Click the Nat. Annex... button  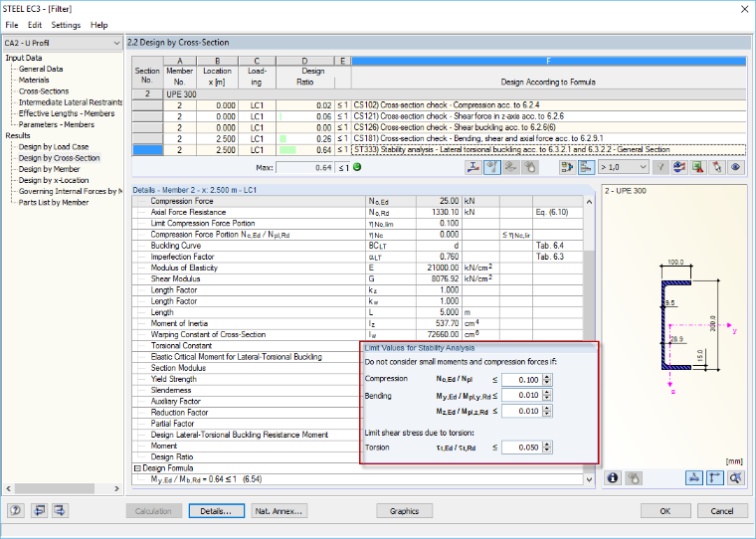coord(280,511)
